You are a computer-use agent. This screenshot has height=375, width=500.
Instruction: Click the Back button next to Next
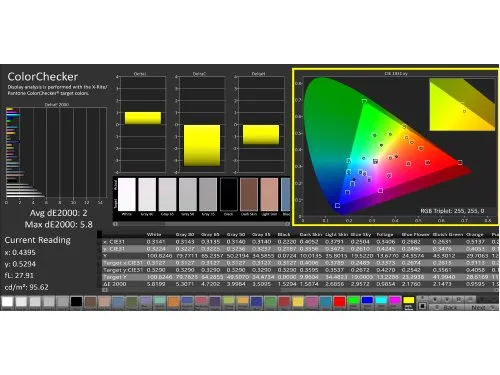[x=448, y=307]
